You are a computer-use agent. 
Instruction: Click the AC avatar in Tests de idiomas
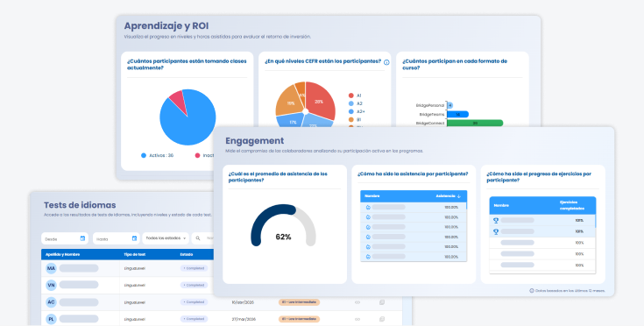pos(51,302)
